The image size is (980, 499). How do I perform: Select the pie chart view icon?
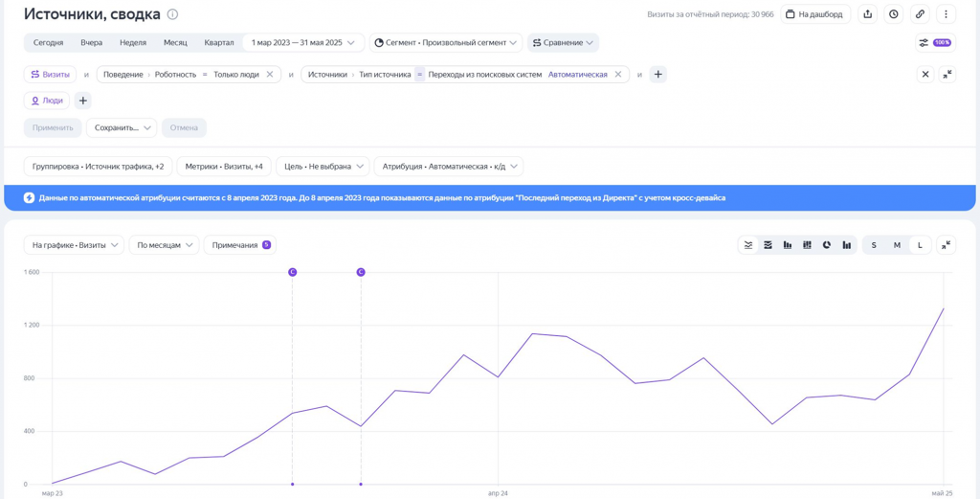[x=827, y=245]
